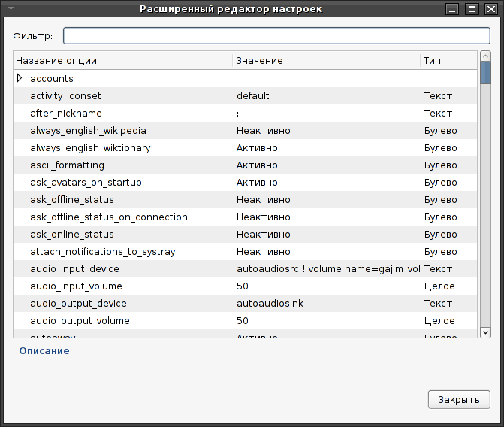Image resolution: width=504 pixels, height=427 pixels.
Task: Toggle ascii_formatting value Активно
Action: click(x=257, y=165)
